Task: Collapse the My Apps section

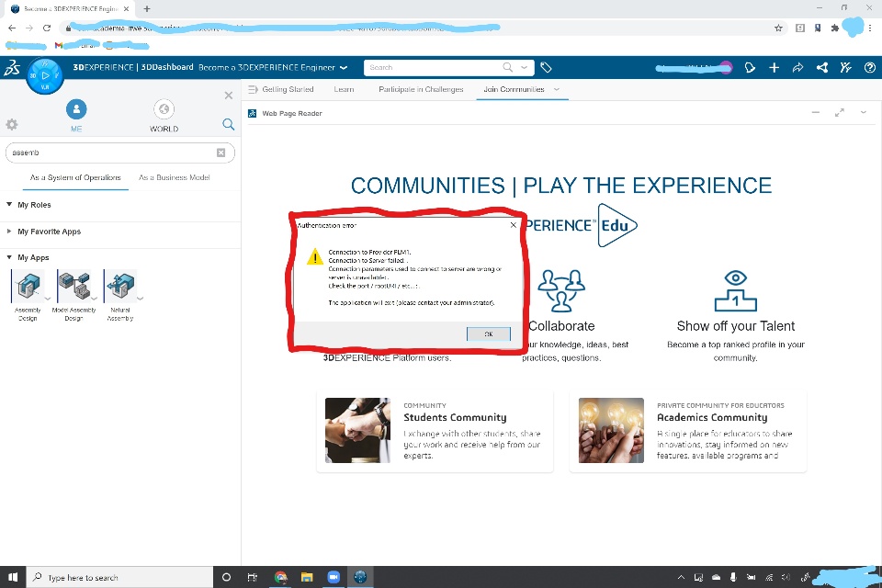Action: [9, 257]
